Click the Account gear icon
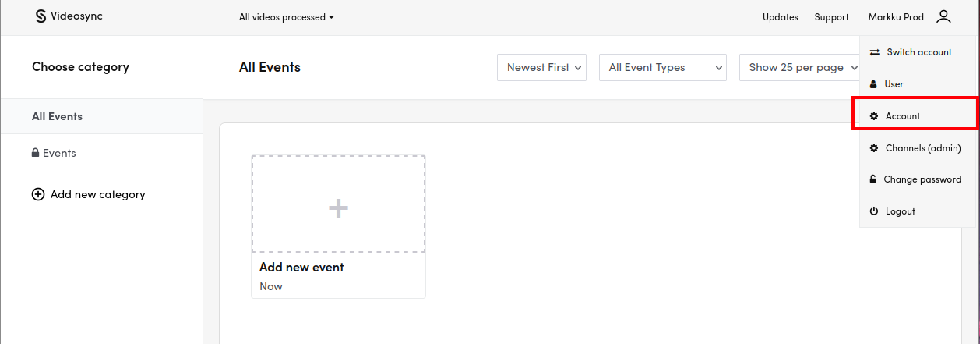980x344 pixels. coord(874,116)
